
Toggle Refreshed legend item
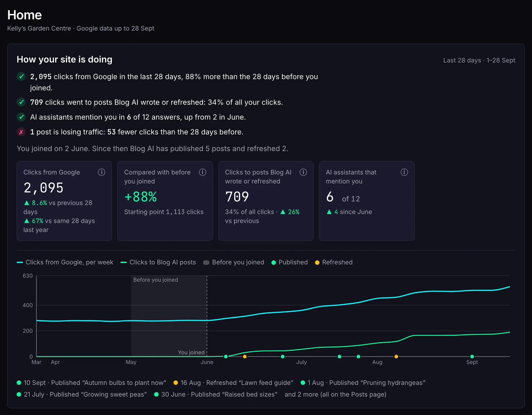[x=334, y=262]
